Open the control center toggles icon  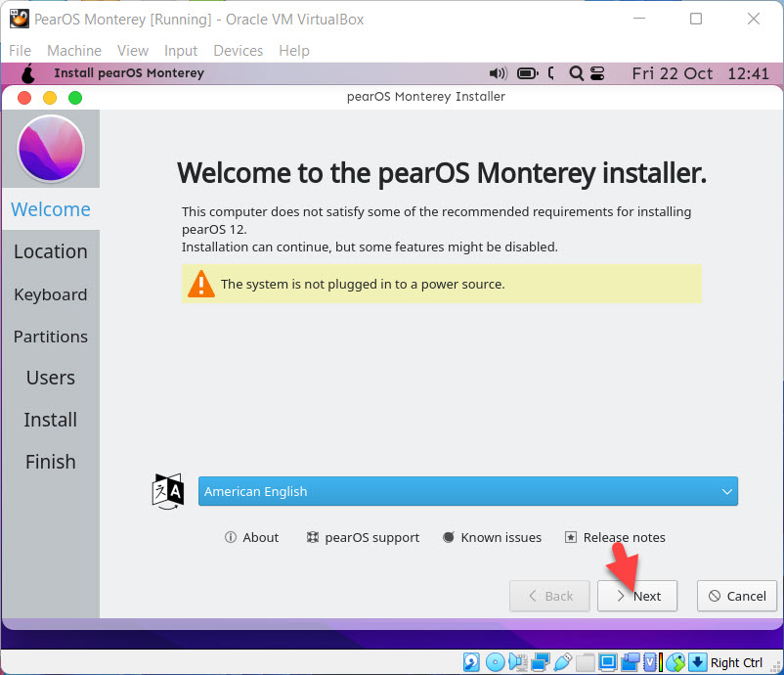(597, 73)
